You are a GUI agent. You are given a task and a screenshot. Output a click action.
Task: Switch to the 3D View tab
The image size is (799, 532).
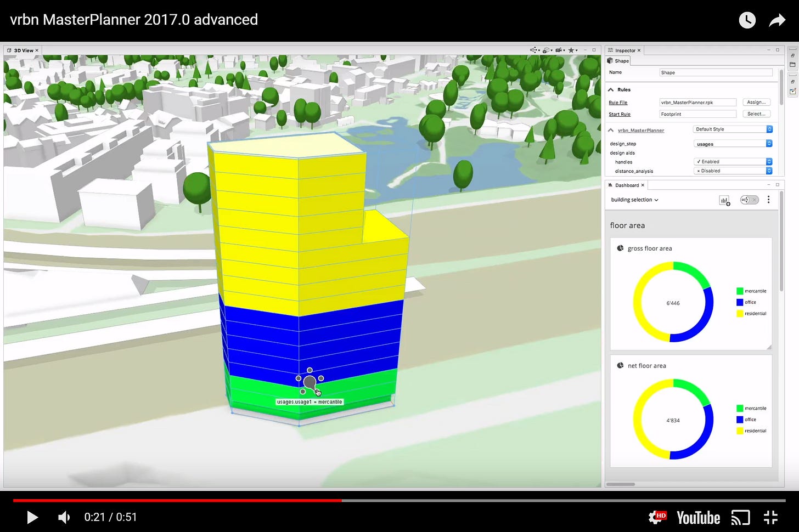24,50
